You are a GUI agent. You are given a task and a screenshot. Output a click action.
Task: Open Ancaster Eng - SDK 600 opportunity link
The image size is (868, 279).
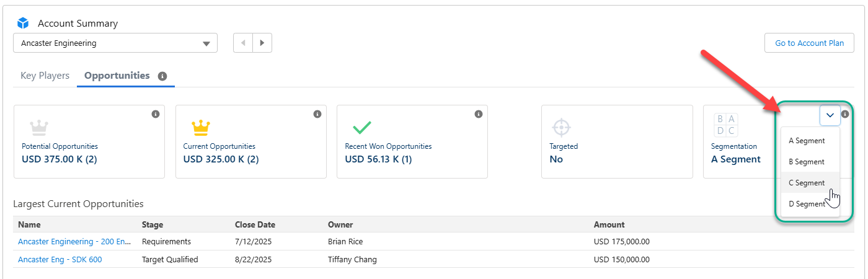60,260
